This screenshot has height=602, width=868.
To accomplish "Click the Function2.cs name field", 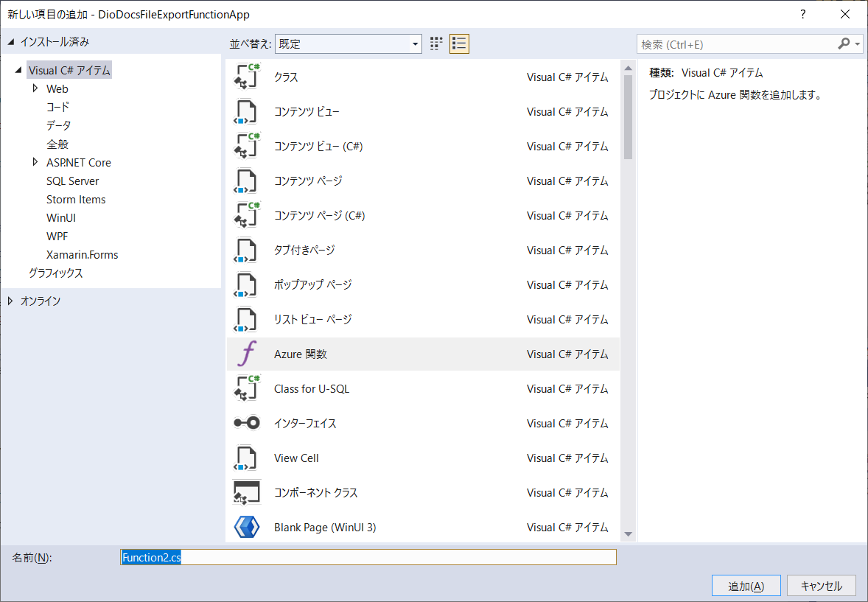I will pos(368,557).
